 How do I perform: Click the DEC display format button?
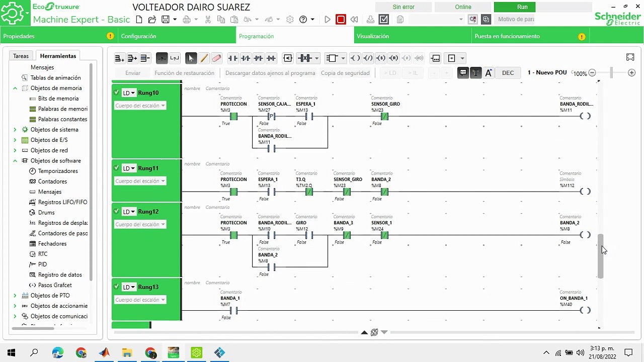(x=508, y=73)
